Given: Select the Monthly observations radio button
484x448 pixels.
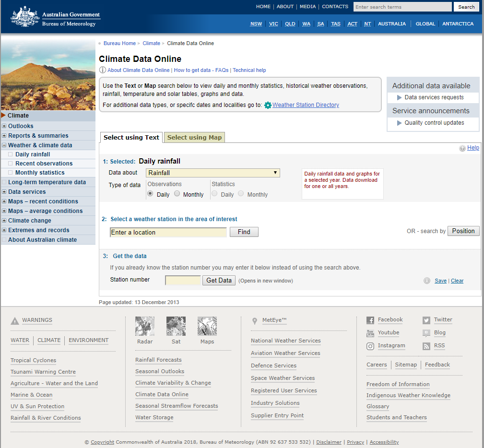Looking at the screenshot, I should point(177,194).
